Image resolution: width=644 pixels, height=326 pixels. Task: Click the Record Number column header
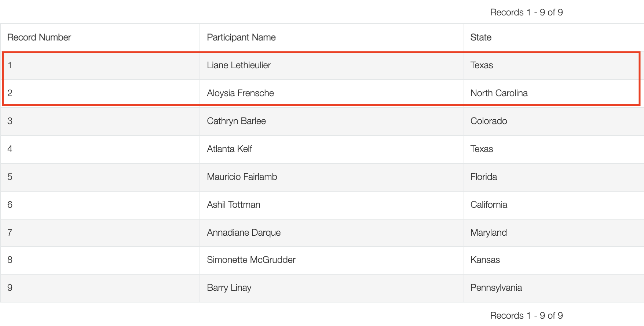[x=39, y=37]
